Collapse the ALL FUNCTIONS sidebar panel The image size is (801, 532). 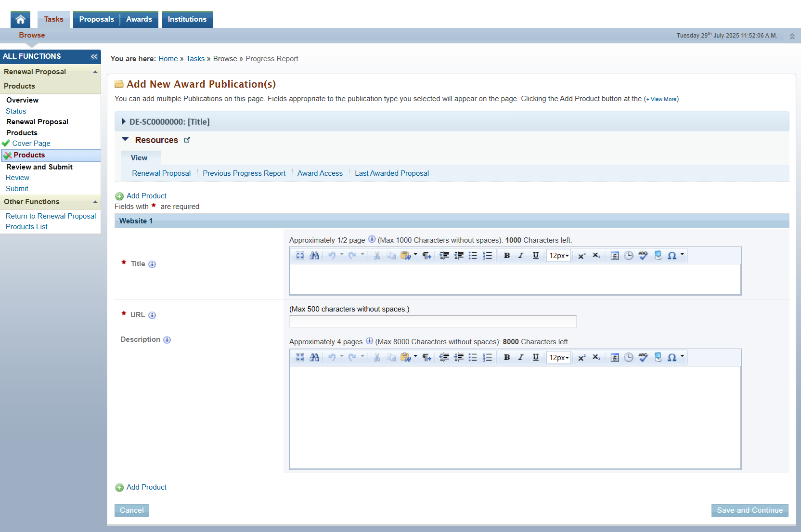pyautogui.click(x=94, y=56)
